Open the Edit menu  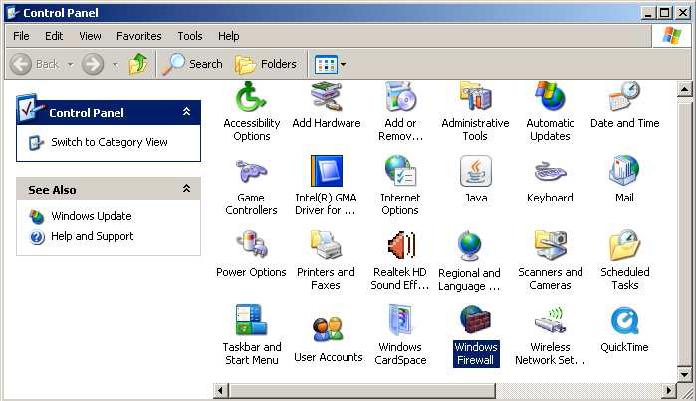click(x=54, y=36)
